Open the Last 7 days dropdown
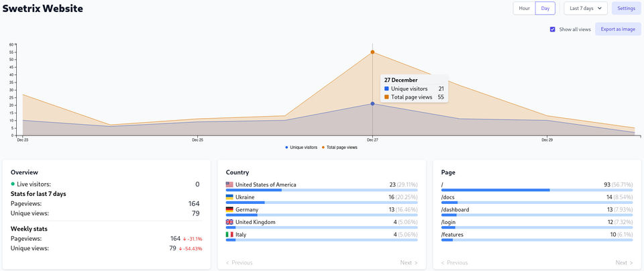Screen dimensions: 644x271 tap(586, 8)
